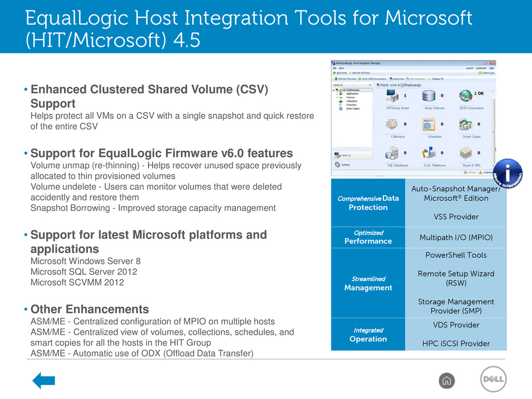
Task: Click the dashboard vertical scrollbar
Action: click(x=493, y=129)
